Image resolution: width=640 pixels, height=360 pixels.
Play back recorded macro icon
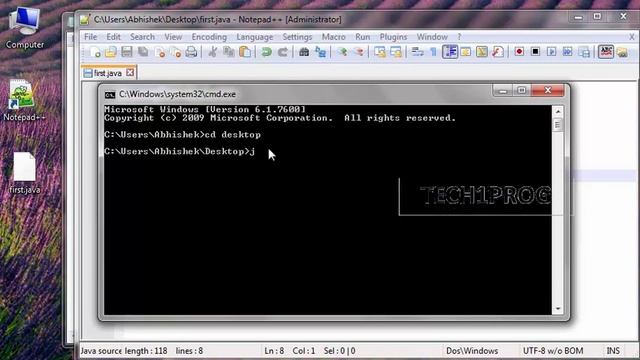point(551,52)
